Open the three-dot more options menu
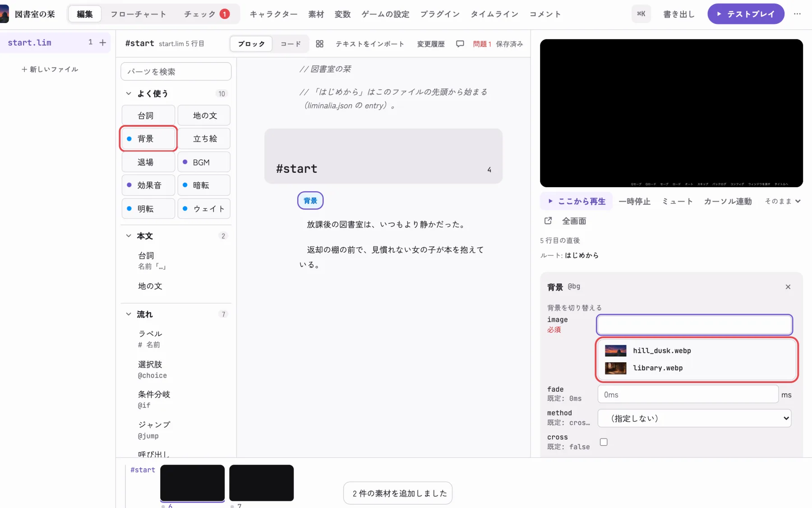 797,14
